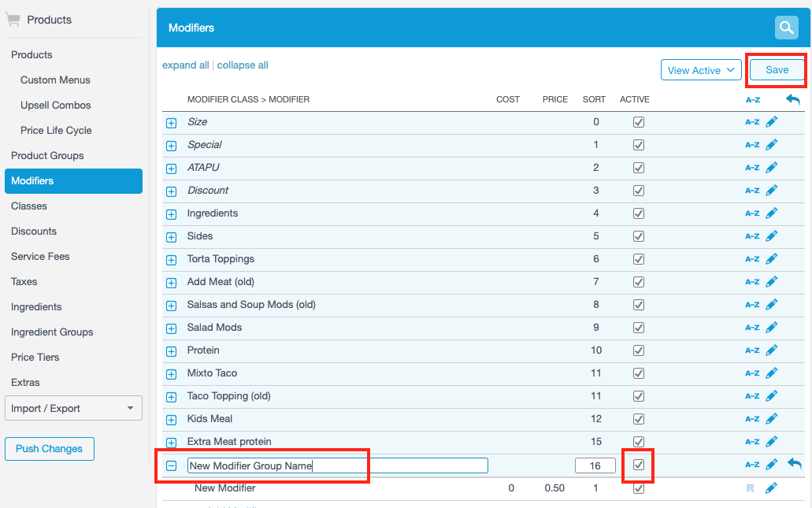Viewport: 812px width, 508px height.
Task: Click the R icon next to New Modifier
Action: tap(752, 488)
